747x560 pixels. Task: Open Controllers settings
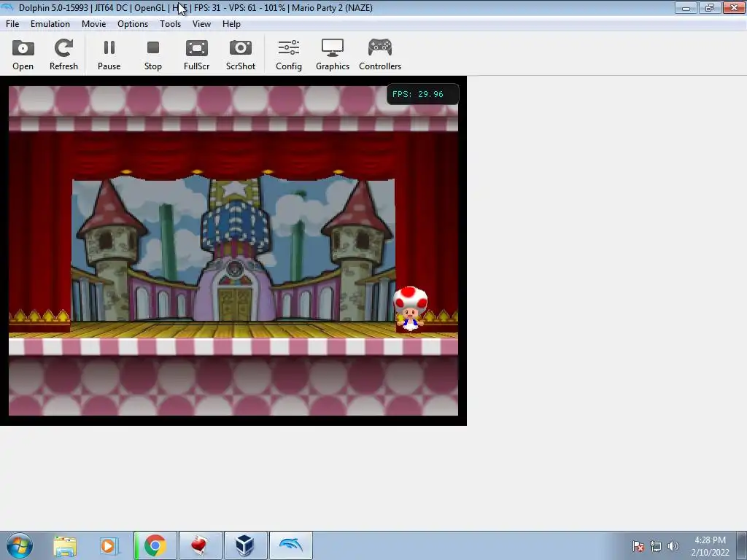coord(379,54)
